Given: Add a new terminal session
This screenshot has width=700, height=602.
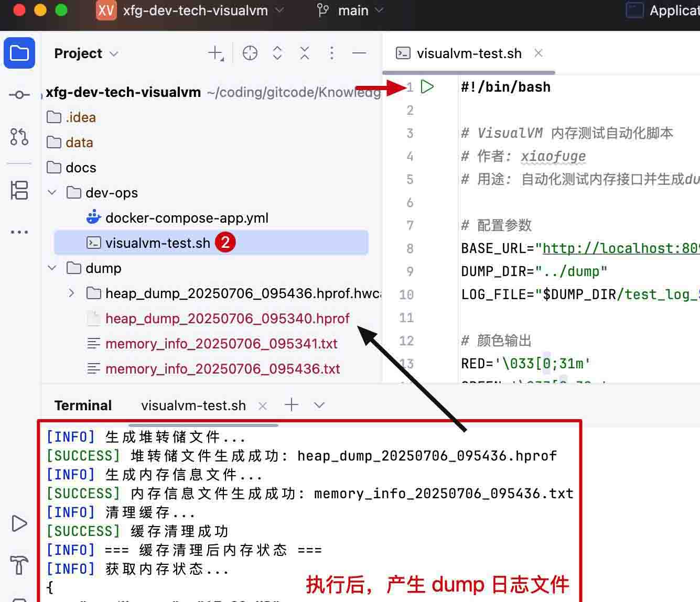Looking at the screenshot, I should pyautogui.click(x=291, y=404).
